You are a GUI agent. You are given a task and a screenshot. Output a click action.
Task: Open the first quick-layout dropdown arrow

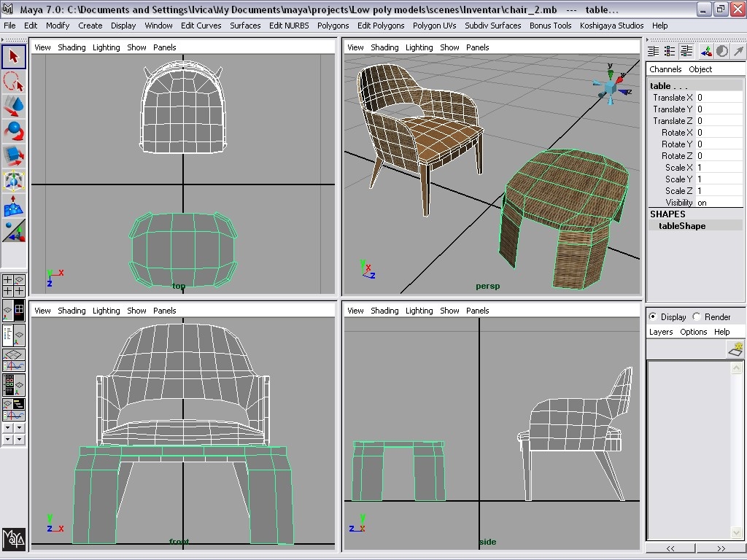pyautogui.click(x=7, y=428)
